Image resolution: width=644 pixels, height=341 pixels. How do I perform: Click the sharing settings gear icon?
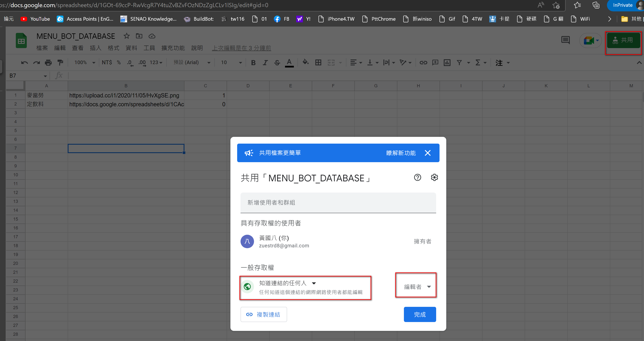pos(434,177)
